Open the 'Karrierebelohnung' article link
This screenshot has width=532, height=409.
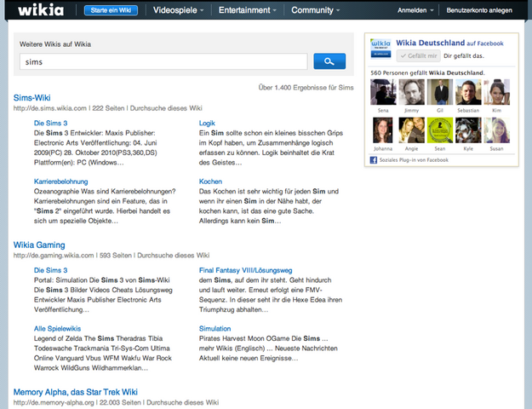pos(60,181)
